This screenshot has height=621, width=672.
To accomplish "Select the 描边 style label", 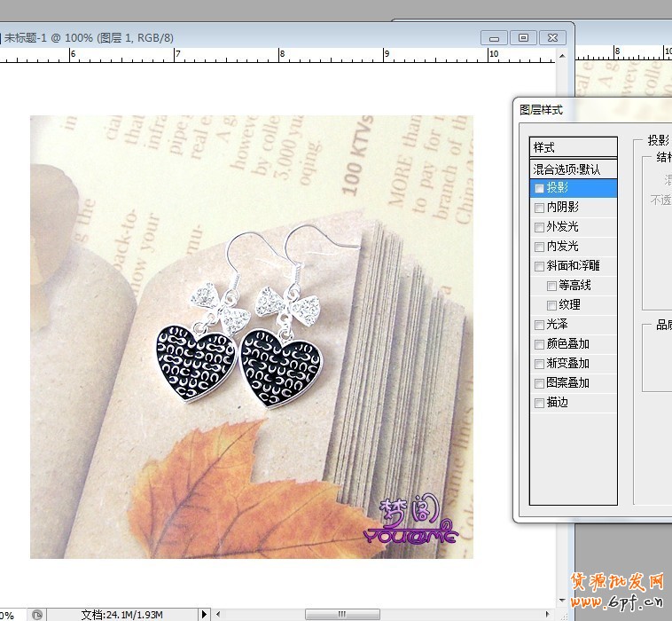I will [x=557, y=402].
